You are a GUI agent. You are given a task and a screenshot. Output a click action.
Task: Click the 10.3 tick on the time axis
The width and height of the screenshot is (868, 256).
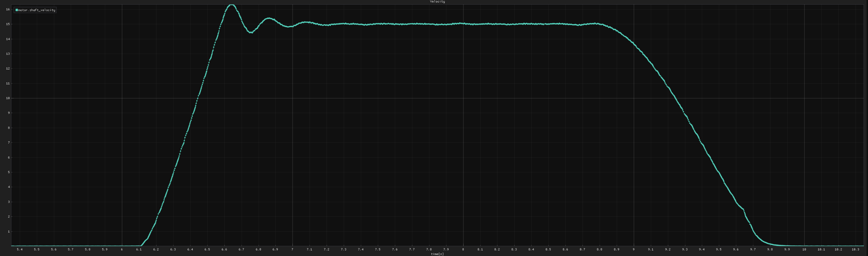(855, 249)
